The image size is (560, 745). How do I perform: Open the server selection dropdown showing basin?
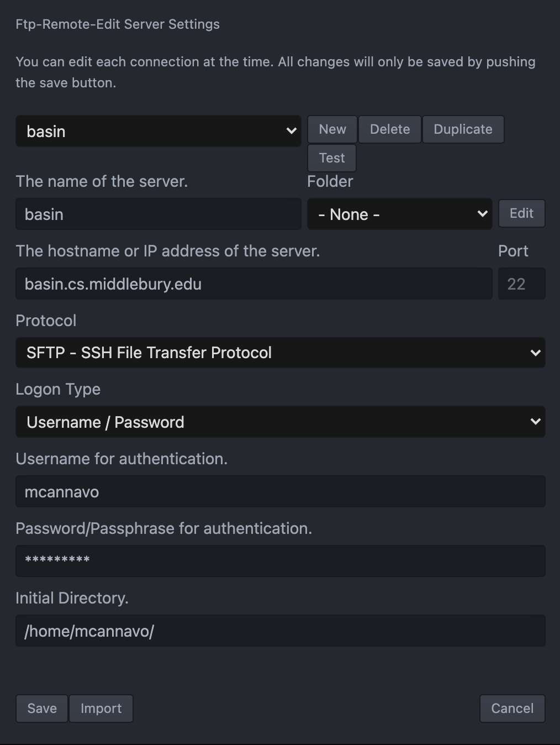pyautogui.click(x=159, y=131)
